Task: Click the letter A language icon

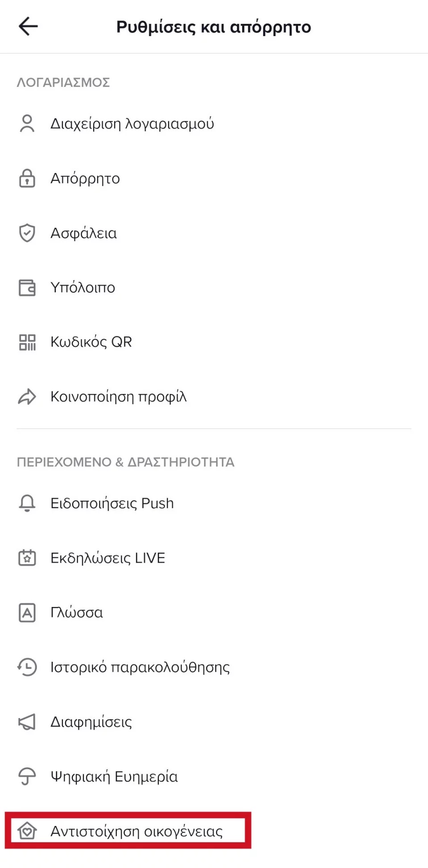Action: click(x=27, y=612)
